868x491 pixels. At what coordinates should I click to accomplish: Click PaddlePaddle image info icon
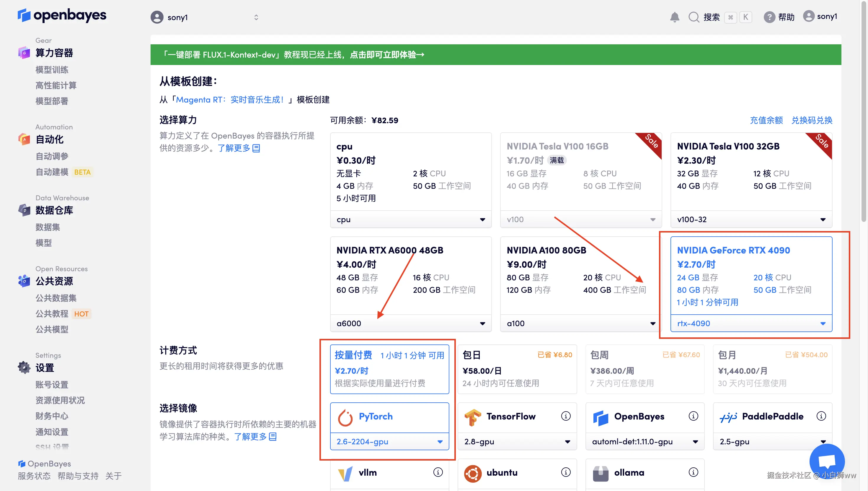[x=821, y=416]
